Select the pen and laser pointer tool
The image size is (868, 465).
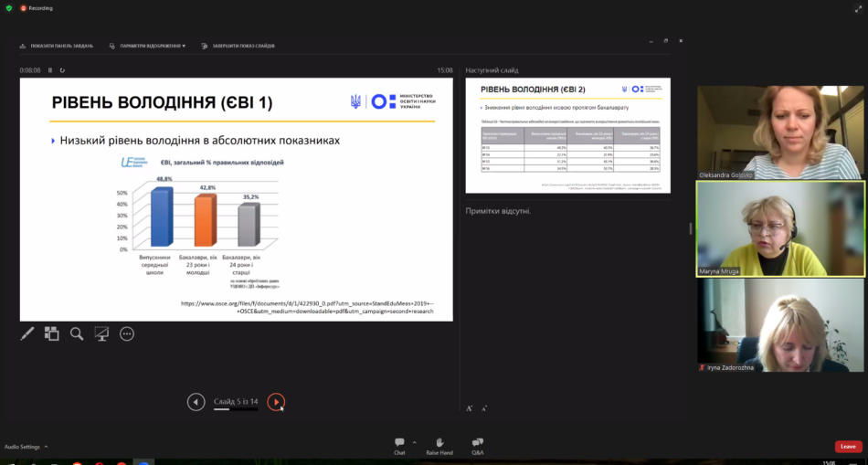coord(26,333)
